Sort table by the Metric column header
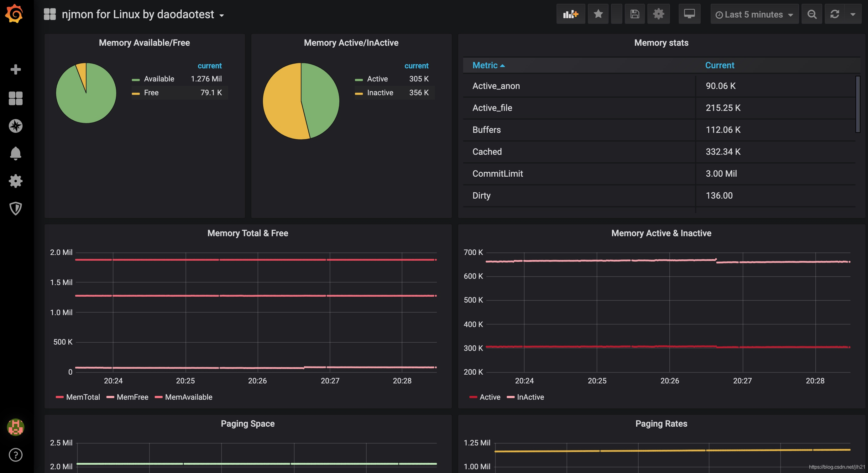Screen dimensions: 868x473 [485, 65]
